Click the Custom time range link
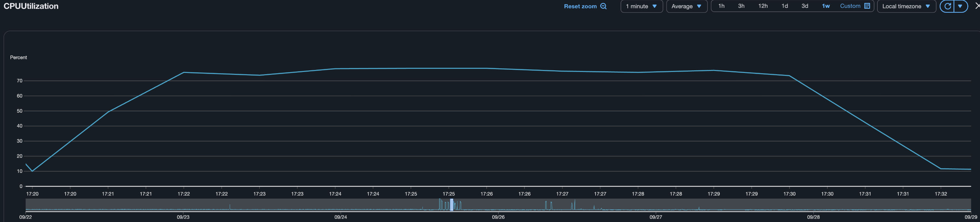Screen dimensions: 980x222 point(850,6)
